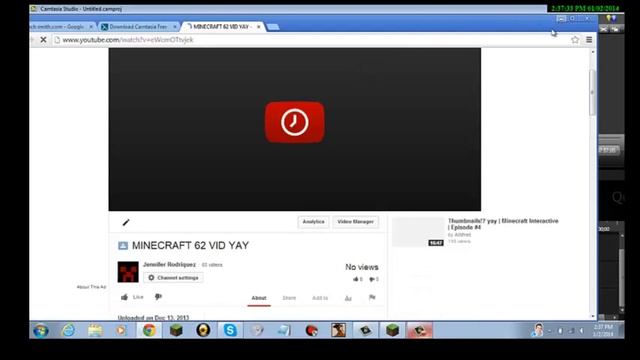This screenshot has width=640, height=360.
Task: Click the page vertical scrollbar thumb
Action: [x=593, y=92]
